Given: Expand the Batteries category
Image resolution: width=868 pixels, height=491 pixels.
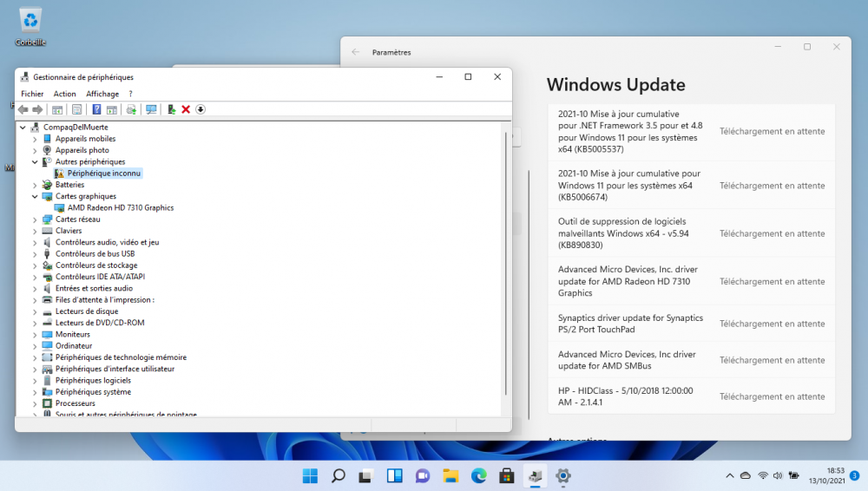Looking at the screenshot, I should click(35, 185).
